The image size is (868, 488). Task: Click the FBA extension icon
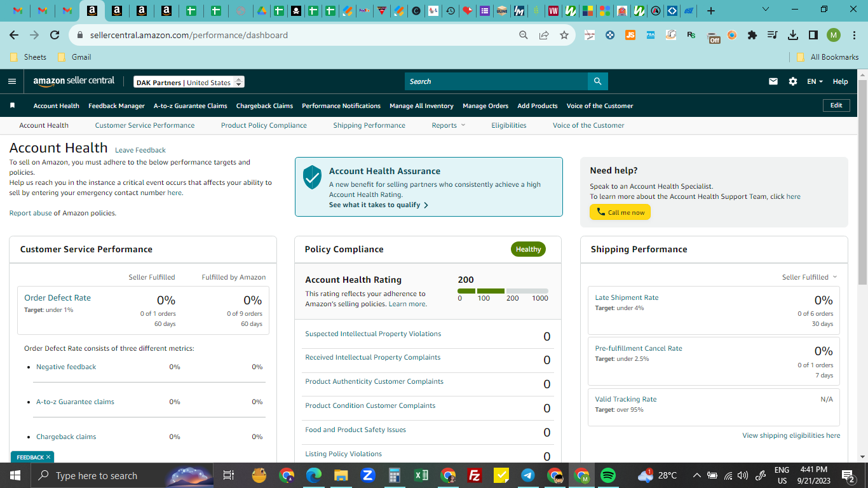pos(651,35)
